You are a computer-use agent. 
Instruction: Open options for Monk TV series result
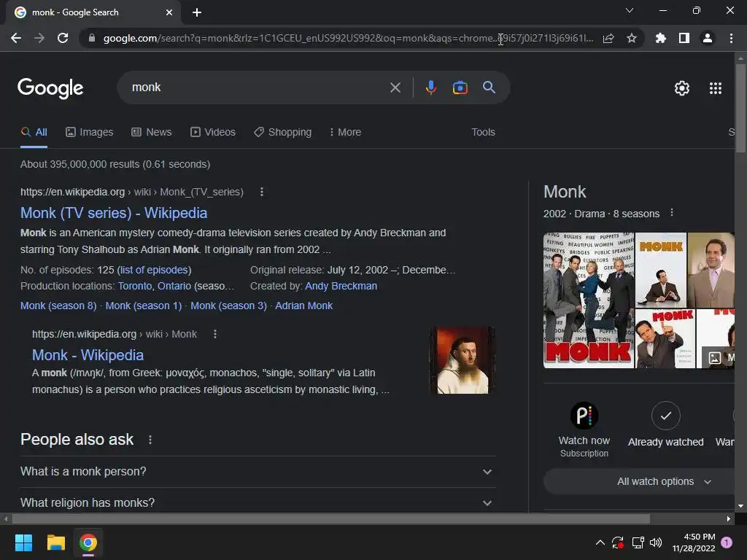click(262, 192)
